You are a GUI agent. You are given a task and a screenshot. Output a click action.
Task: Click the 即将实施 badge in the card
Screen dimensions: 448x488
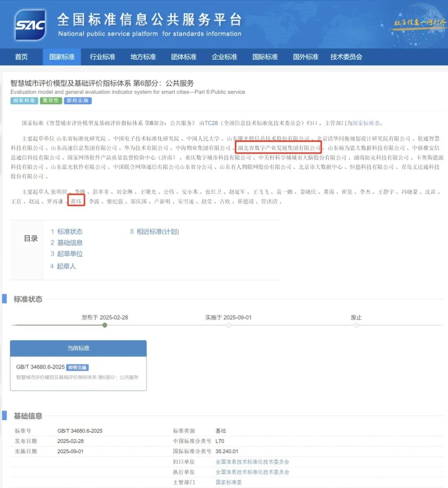78,368
